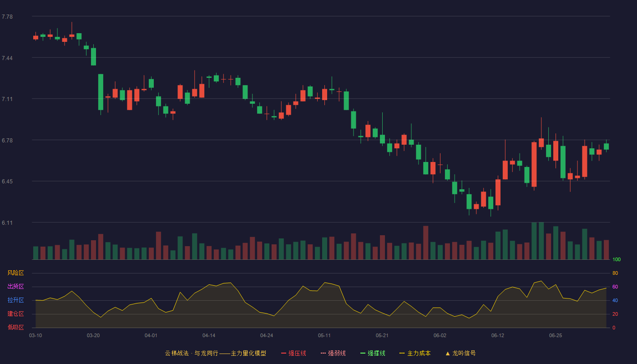Click the 06-12 date axis label
The height and width of the screenshot is (364, 637).
498,335
